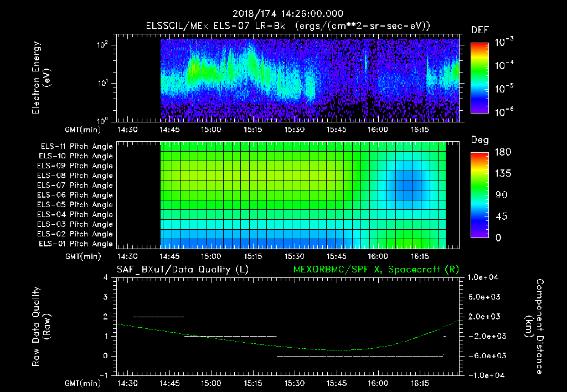Click the green MEXORBMC/SPF X, Spacecraft (R) title
Viewport: 567px width, 392px height.
tap(376, 270)
